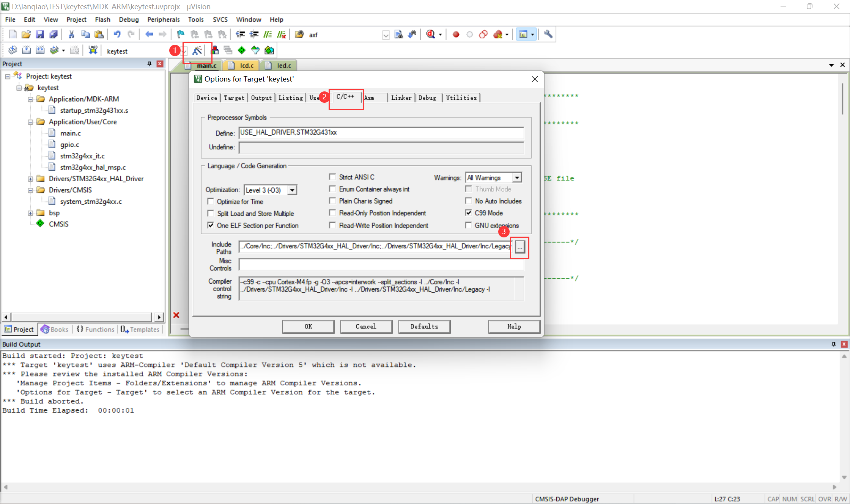Open the Optimization level dropdown

(x=292, y=190)
